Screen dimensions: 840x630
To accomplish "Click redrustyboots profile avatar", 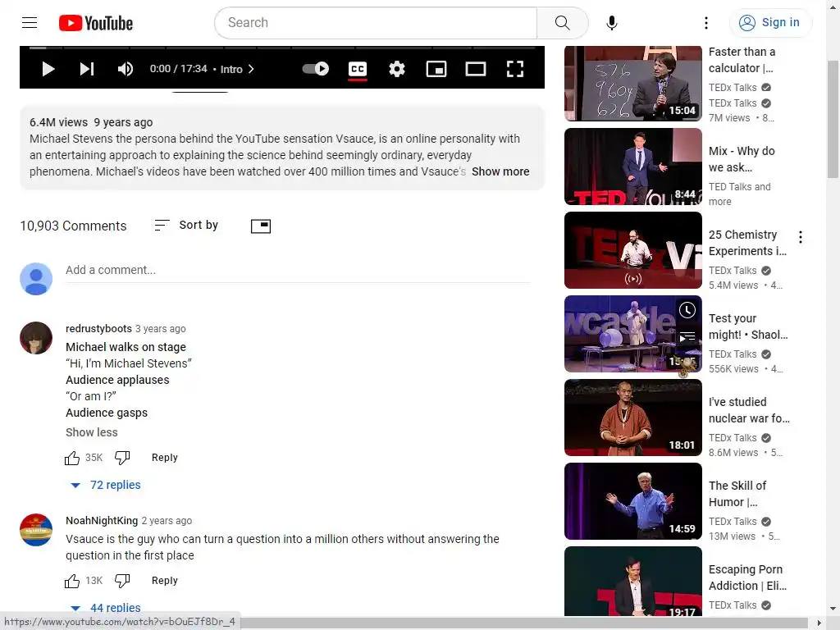I will coord(36,338).
